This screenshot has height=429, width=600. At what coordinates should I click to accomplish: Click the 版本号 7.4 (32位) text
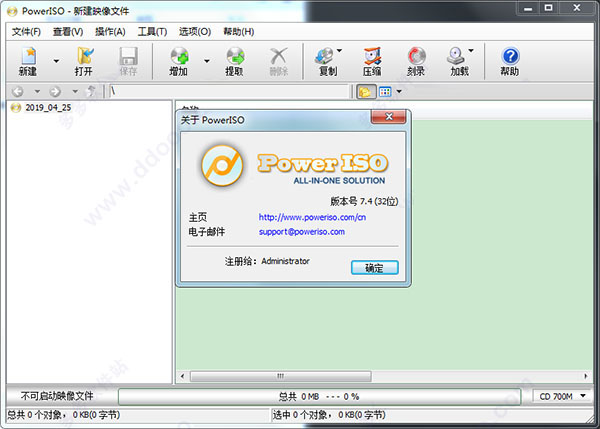click(364, 201)
